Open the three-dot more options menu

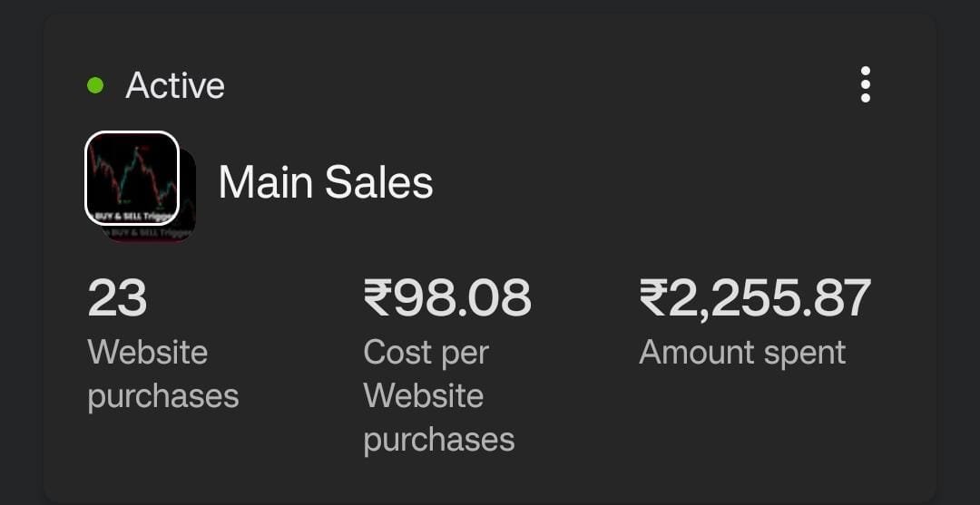pyautogui.click(x=865, y=84)
